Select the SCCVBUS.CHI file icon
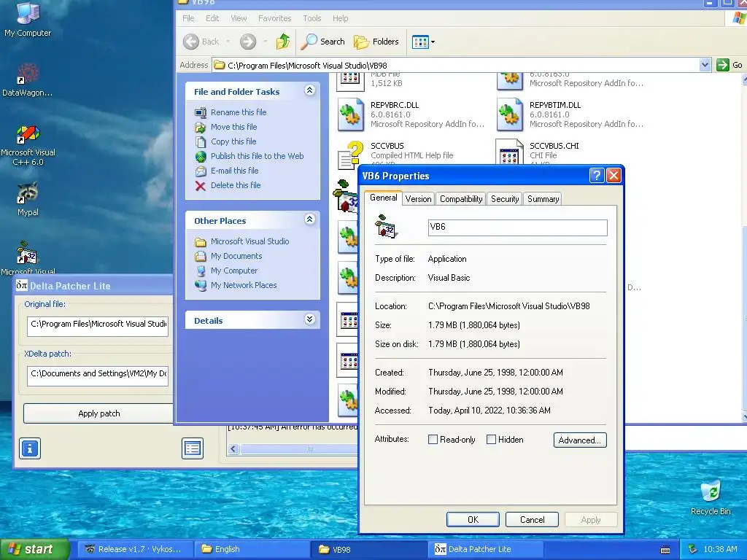 click(x=509, y=152)
